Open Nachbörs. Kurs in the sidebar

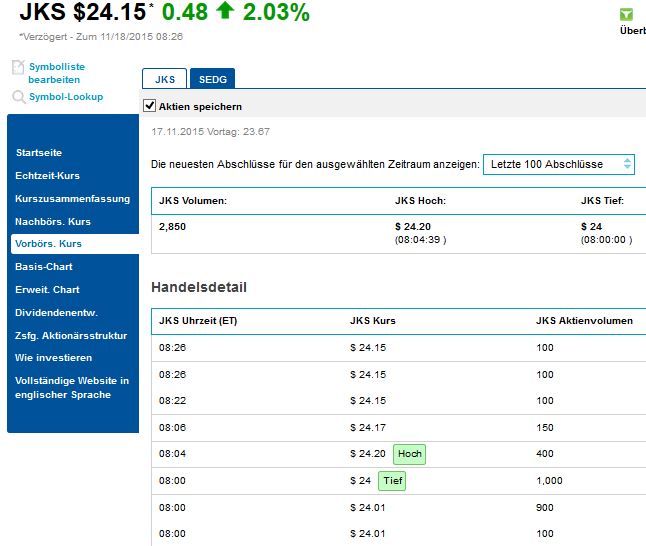click(x=53, y=222)
